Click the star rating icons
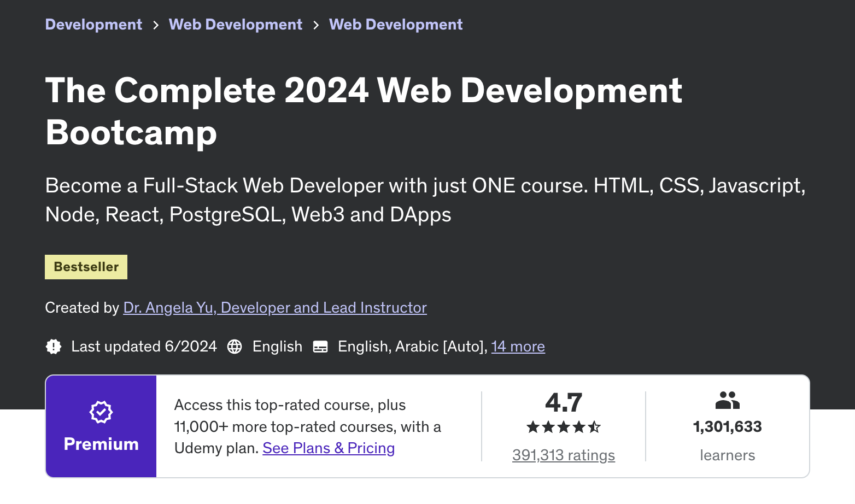 (x=564, y=427)
